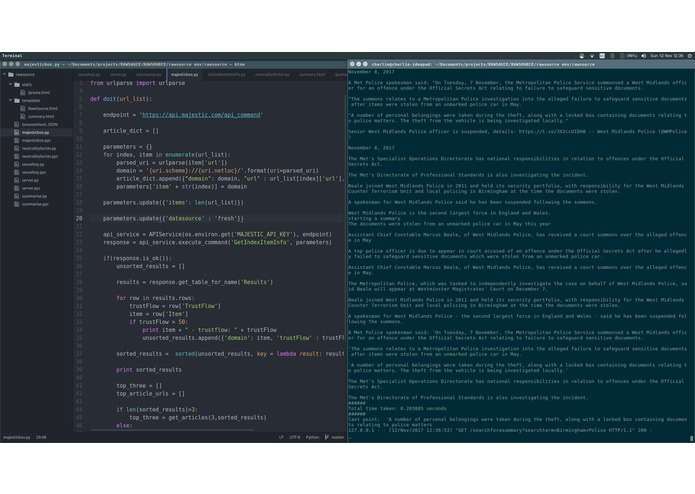Switch to the server.py editor tab
The height and width of the screenshot is (494, 695).
(118, 74)
